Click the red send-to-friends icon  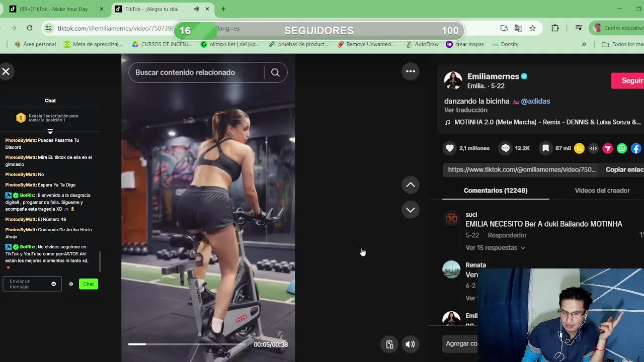coord(608,148)
